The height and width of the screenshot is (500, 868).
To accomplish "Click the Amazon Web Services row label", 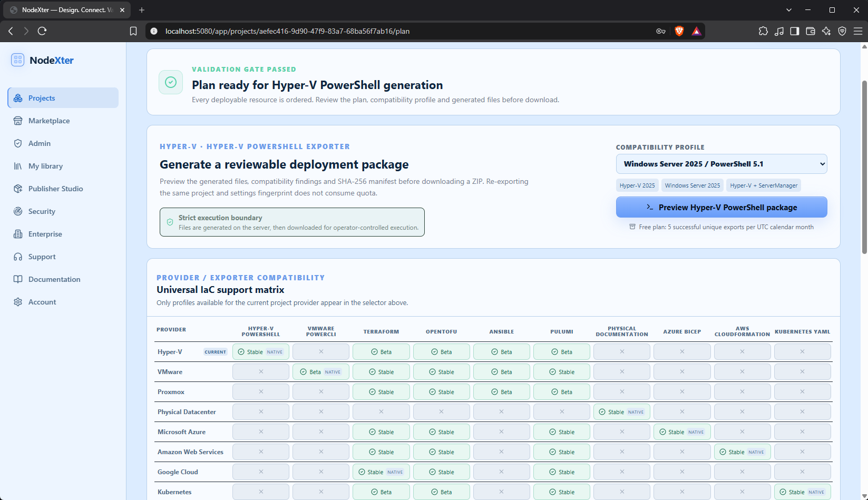I will (190, 452).
